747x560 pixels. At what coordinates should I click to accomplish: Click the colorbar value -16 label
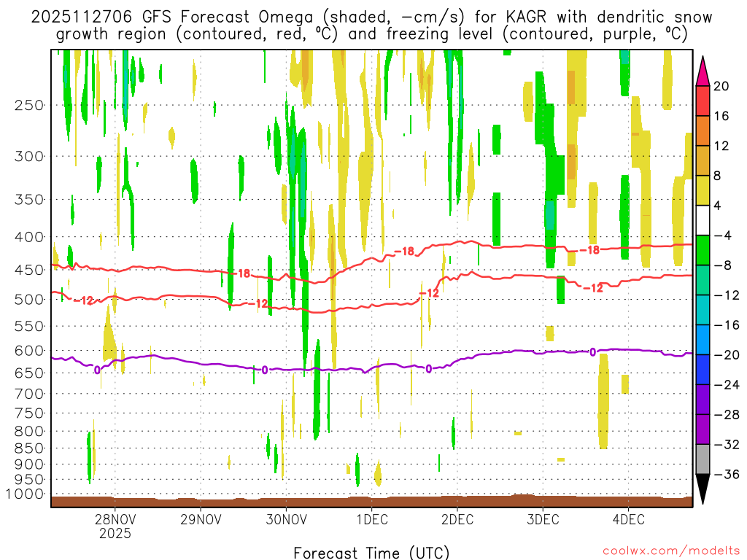(727, 325)
